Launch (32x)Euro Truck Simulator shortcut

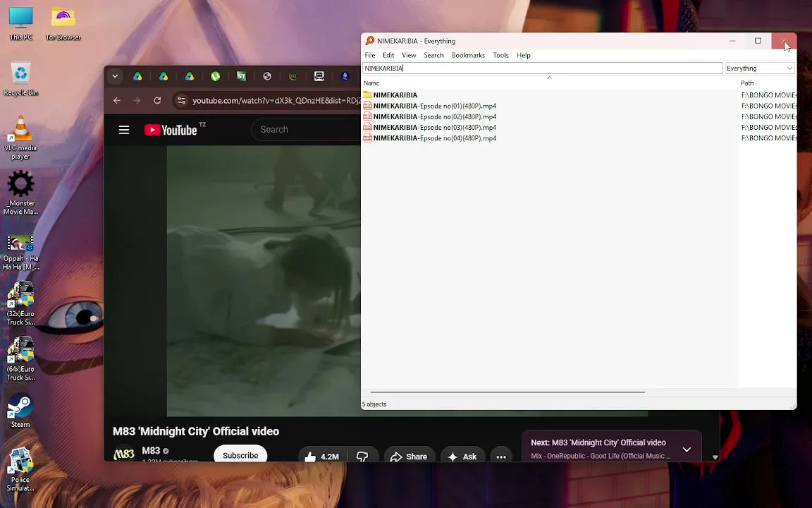pyautogui.click(x=20, y=304)
